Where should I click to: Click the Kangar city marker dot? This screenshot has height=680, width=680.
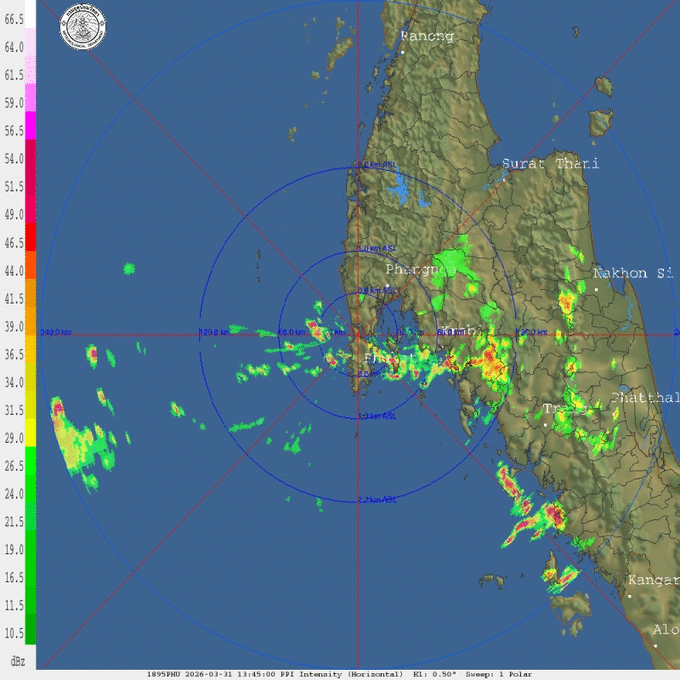pos(630,595)
